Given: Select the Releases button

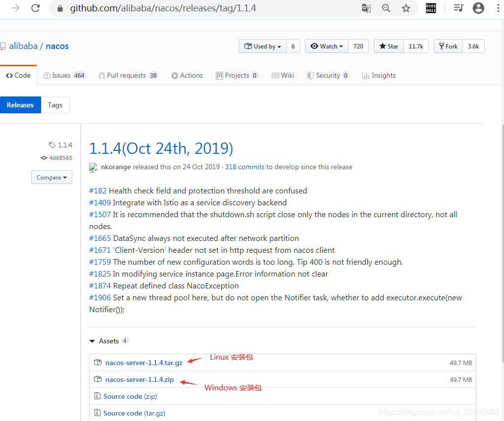Looking at the screenshot, I should [20, 105].
